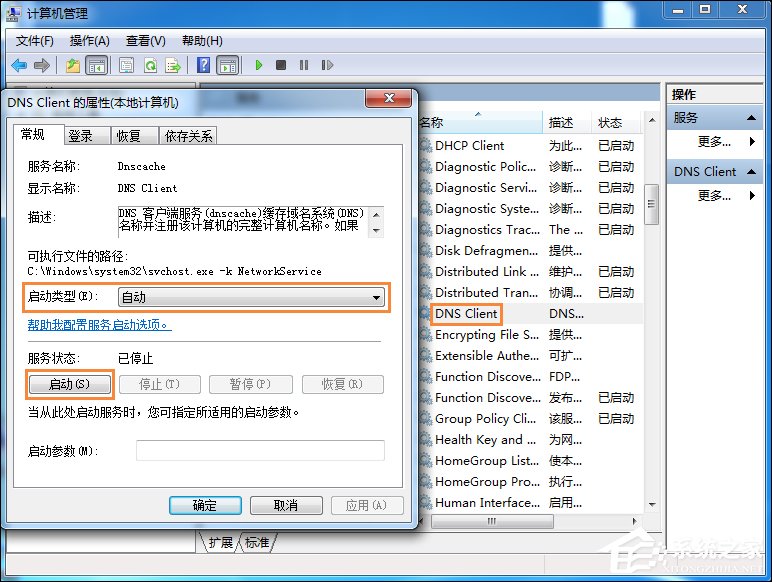Image resolution: width=772 pixels, height=582 pixels.
Task: Click the Export List toolbar icon
Action: [x=173, y=66]
